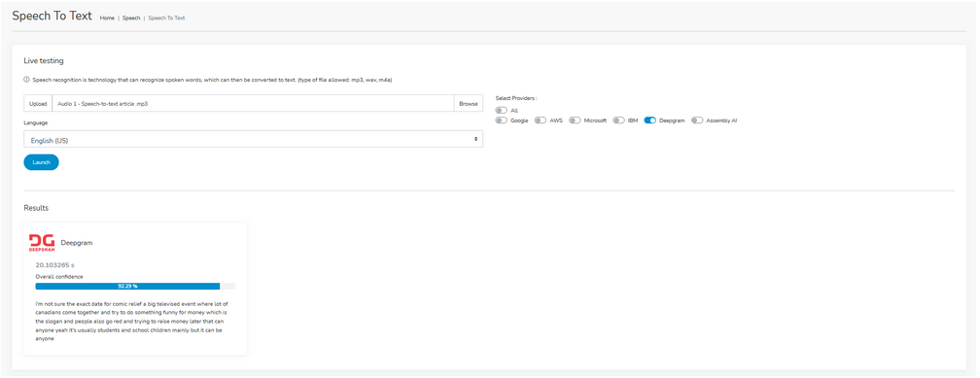Click the Live testing heading
980x378 pixels.
click(x=44, y=60)
